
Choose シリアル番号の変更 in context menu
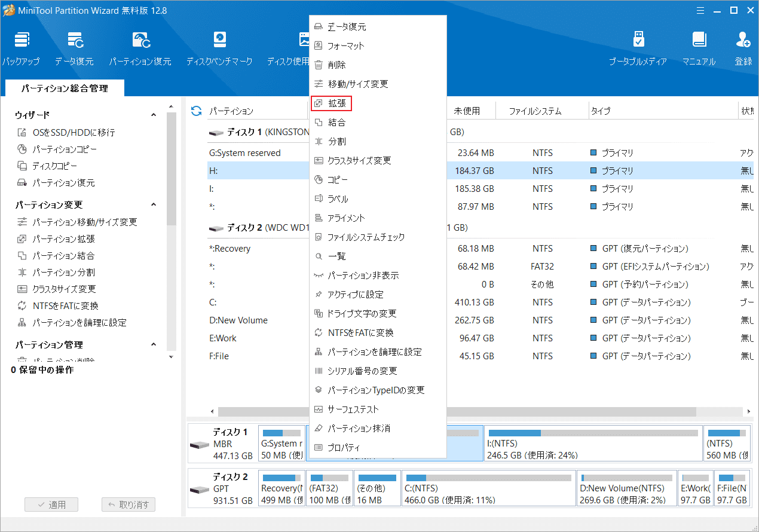click(x=378, y=371)
